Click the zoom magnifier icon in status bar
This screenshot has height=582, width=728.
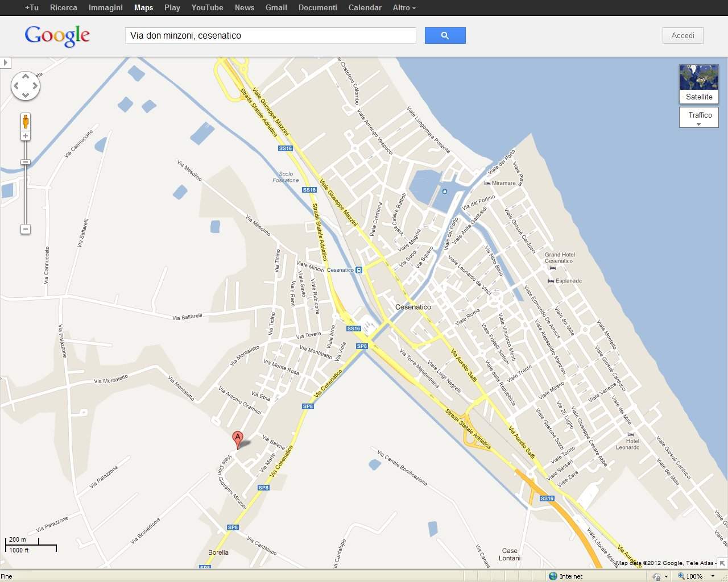[681, 576]
